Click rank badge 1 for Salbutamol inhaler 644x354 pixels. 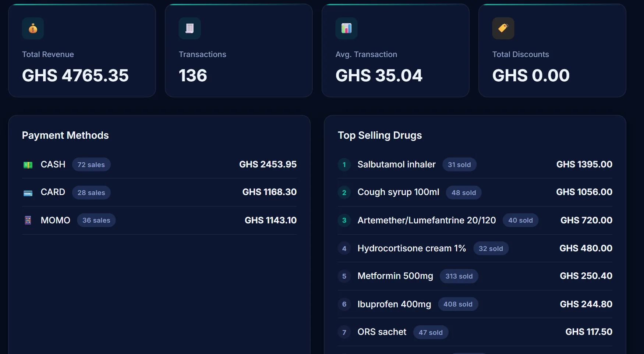click(344, 164)
